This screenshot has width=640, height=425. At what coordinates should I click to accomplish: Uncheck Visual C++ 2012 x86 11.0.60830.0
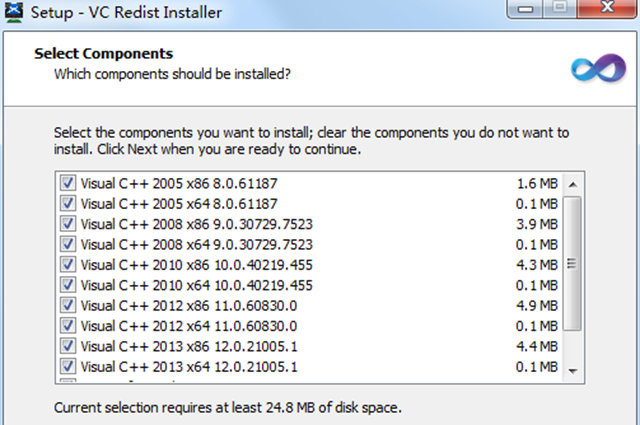[68, 305]
